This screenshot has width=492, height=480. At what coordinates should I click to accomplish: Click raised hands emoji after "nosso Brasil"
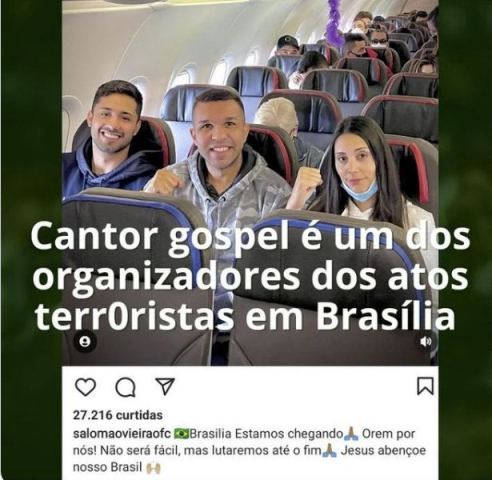[x=154, y=468]
